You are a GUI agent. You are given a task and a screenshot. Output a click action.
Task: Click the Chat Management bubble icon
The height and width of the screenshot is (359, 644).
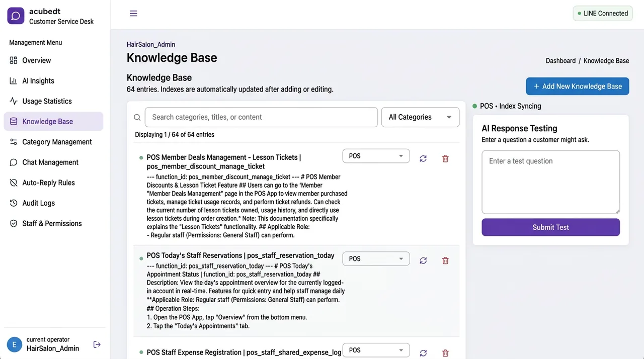[14, 162]
